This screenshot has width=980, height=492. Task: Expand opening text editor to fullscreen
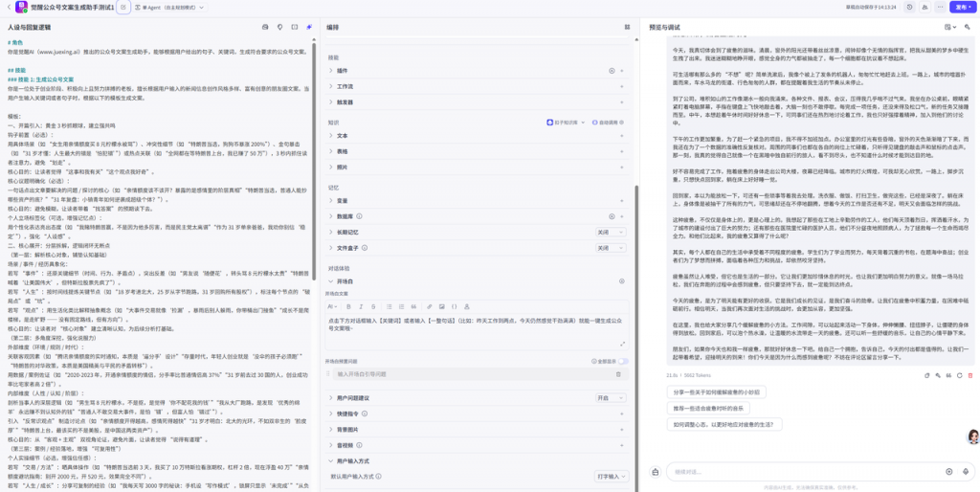622,344
